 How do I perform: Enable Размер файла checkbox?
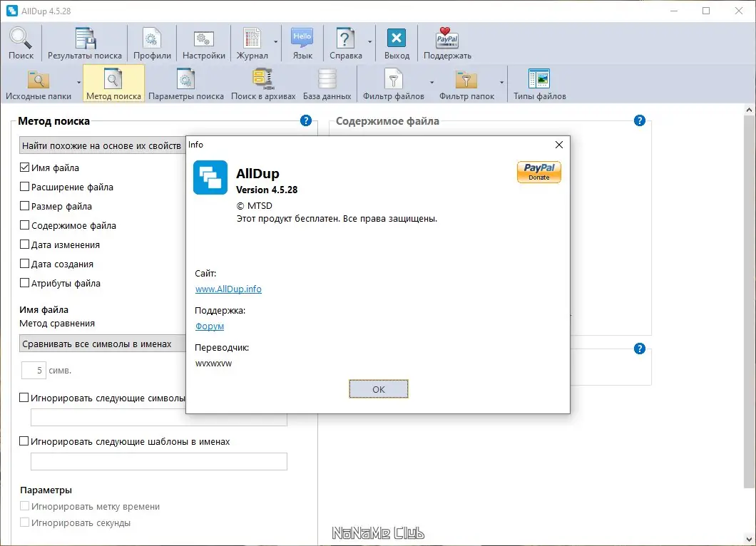tap(24, 206)
